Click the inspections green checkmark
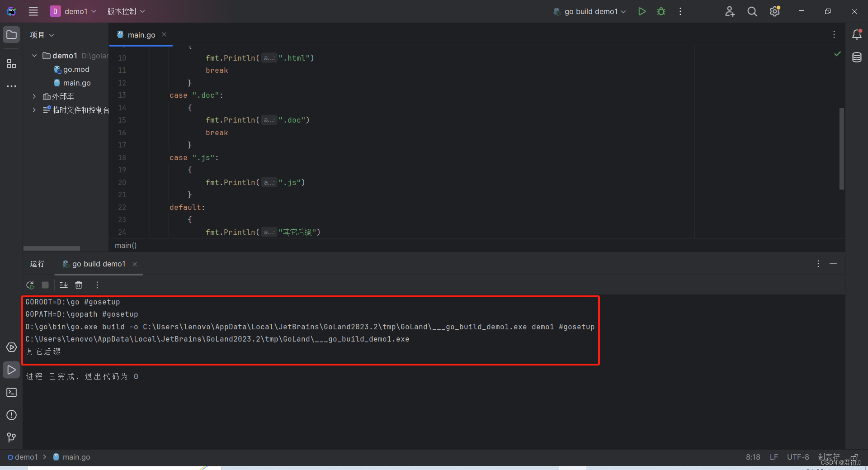This screenshot has height=470, width=868. pos(837,54)
